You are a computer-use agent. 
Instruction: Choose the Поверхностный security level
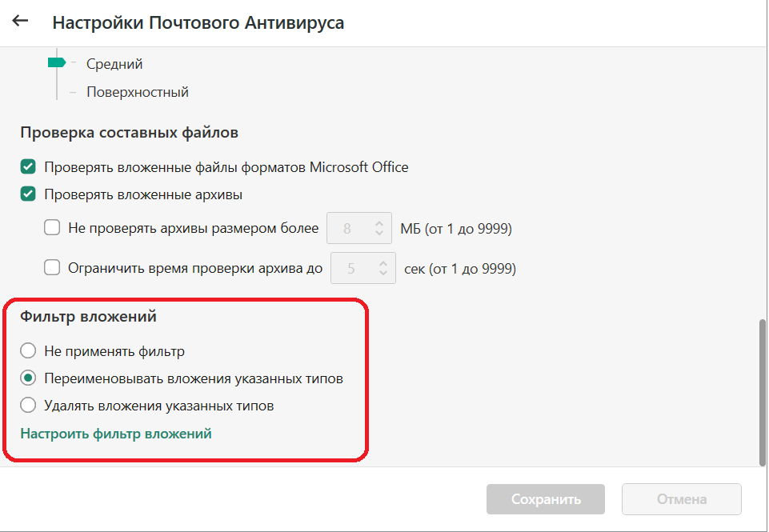[138, 92]
